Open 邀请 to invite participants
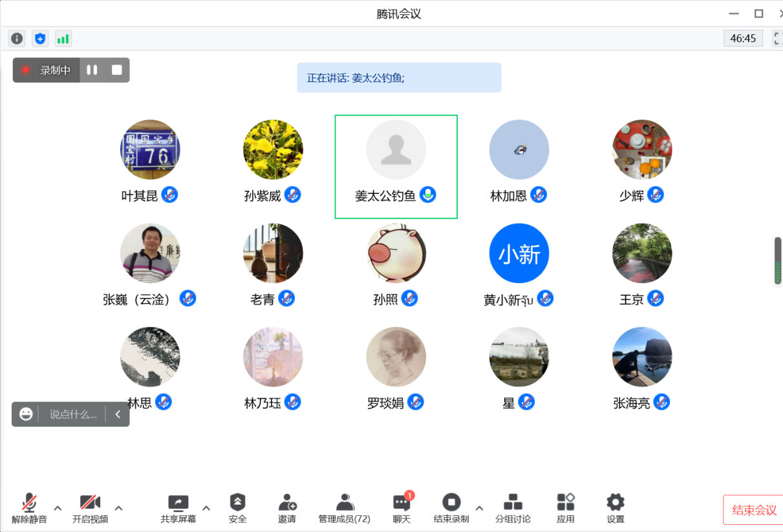Viewport: 783px width, 532px height. point(287,509)
